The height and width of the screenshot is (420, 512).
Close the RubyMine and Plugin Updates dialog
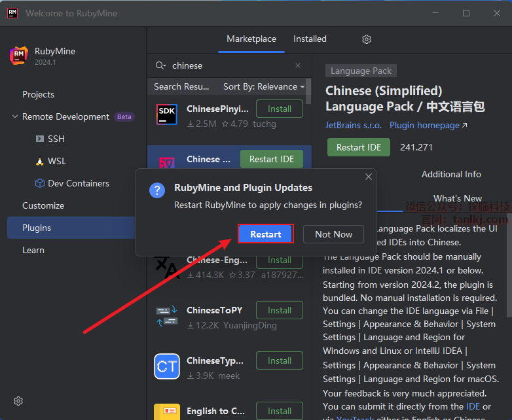coord(369,177)
